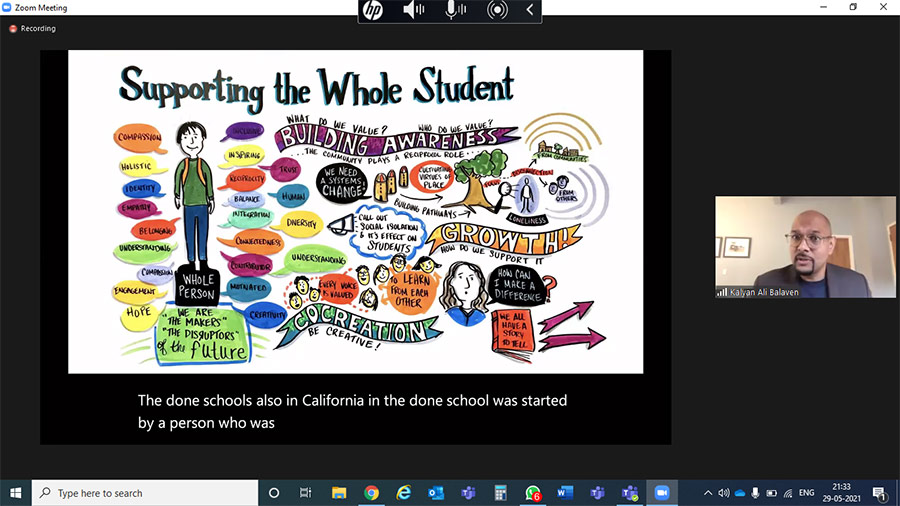The width and height of the screenshot is (900, 506).
Task: Open Outlook from the taskbar
Action: pyautogui.click(x=436, y=493)
